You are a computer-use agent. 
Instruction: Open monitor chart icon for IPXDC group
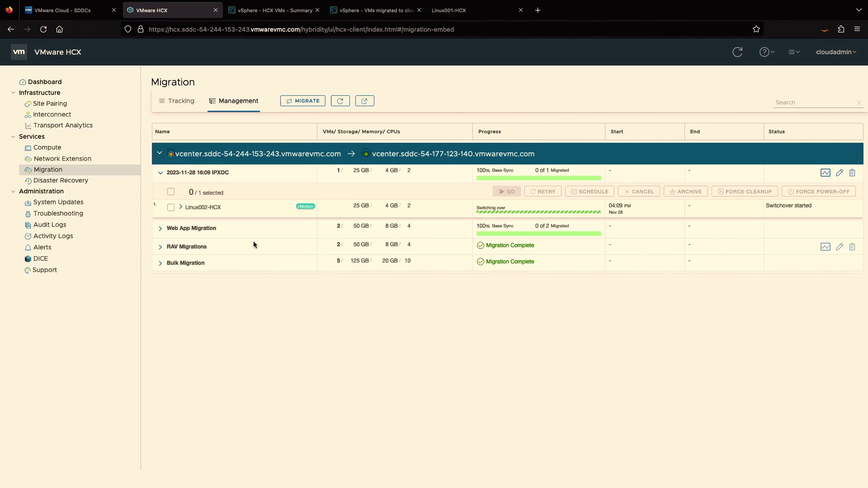tap(825, 173)
